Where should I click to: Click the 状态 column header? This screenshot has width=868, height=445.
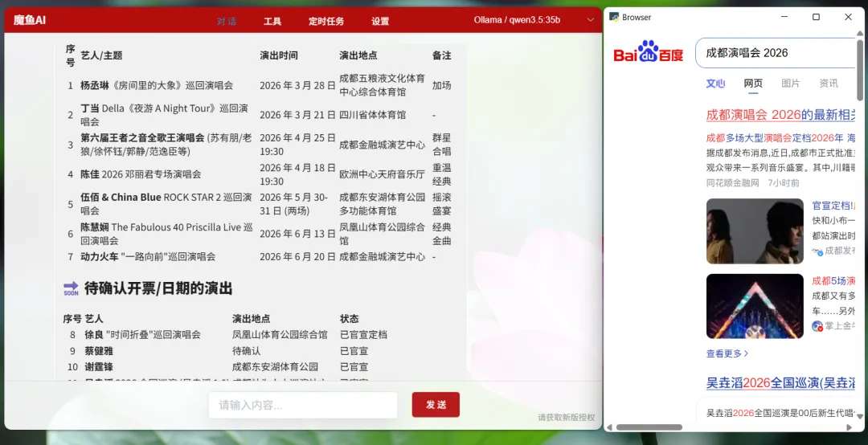[350, 319]
